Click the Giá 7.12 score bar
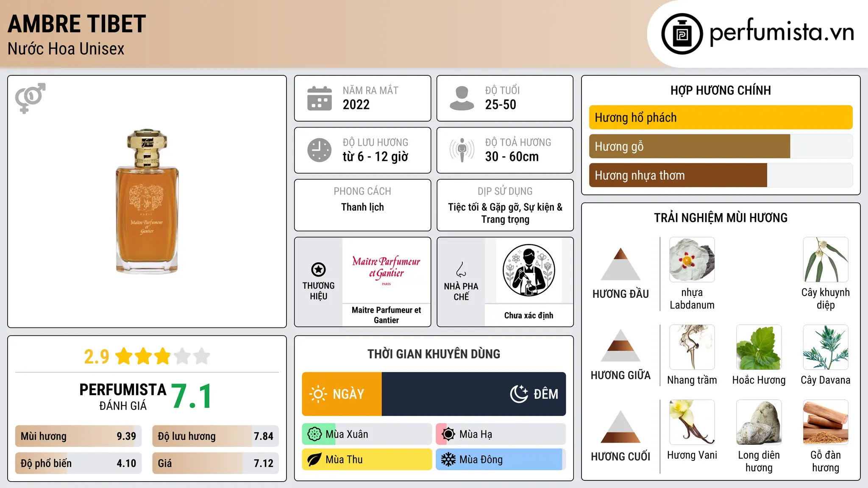Screen dimensions: 868x488 click(x=215, y=463)
